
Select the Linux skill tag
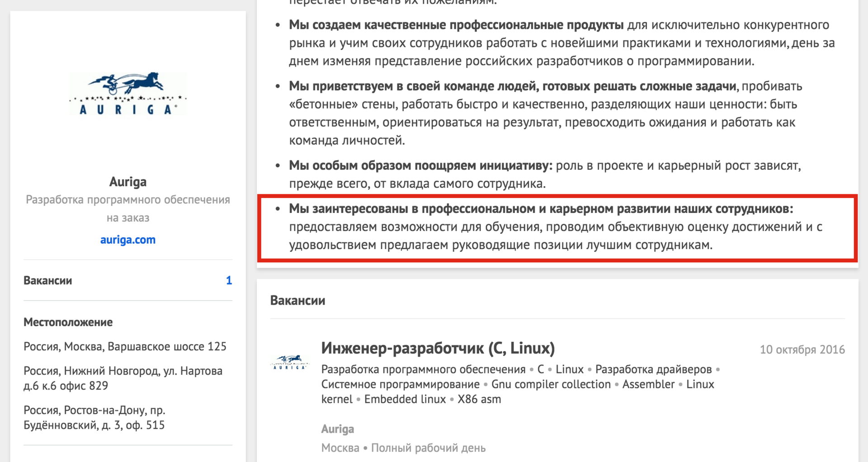[571, 369]
